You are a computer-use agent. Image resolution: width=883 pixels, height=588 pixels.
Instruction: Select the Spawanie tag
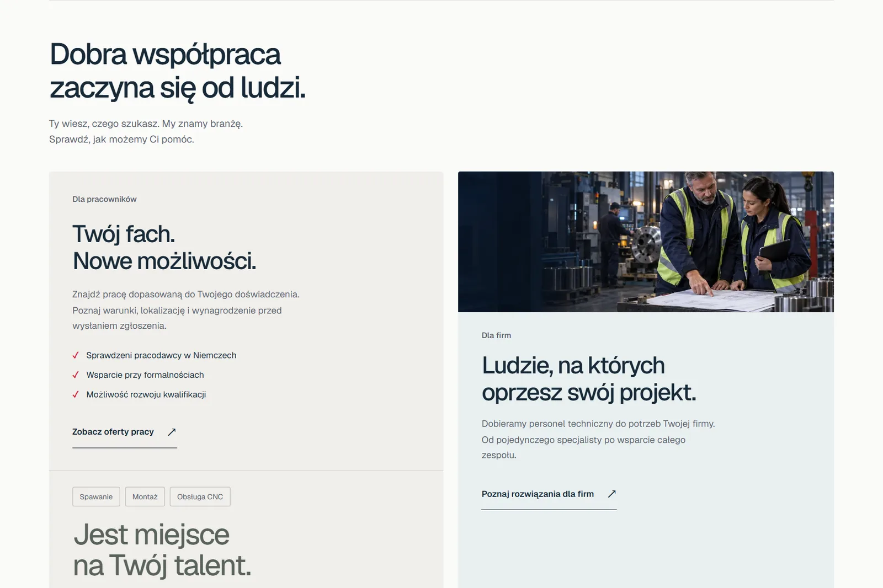96,496
